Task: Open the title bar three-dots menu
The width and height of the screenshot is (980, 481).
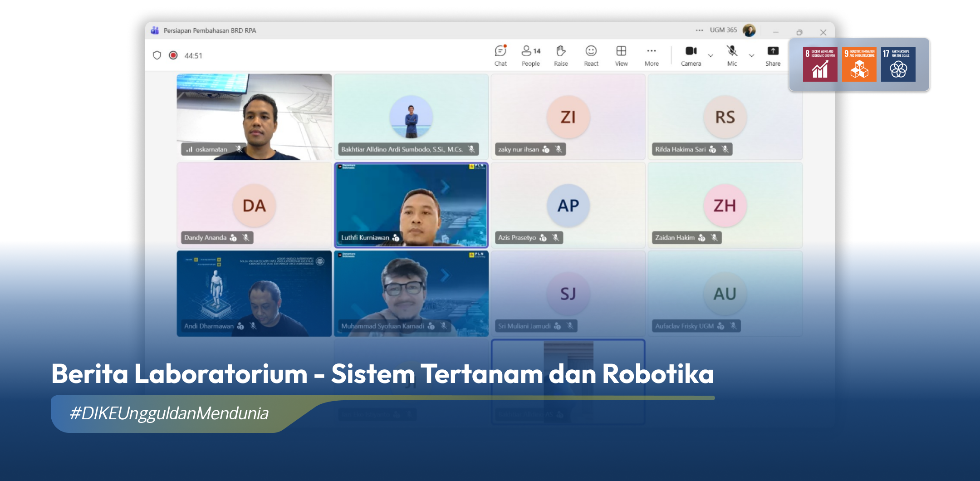Action: [x=700, y=30]
